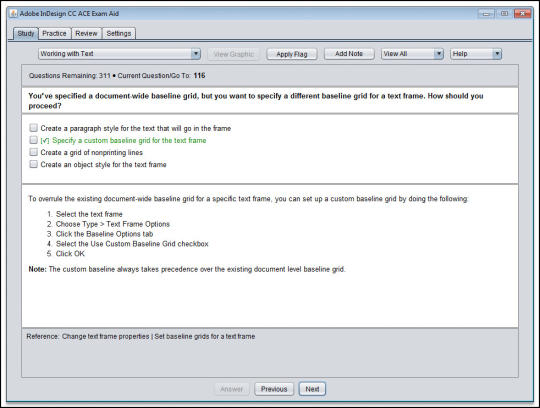This screenshot has height=408, width=540.
Task: Open the Working with Text topic dropdown
Action: point(120,54)
